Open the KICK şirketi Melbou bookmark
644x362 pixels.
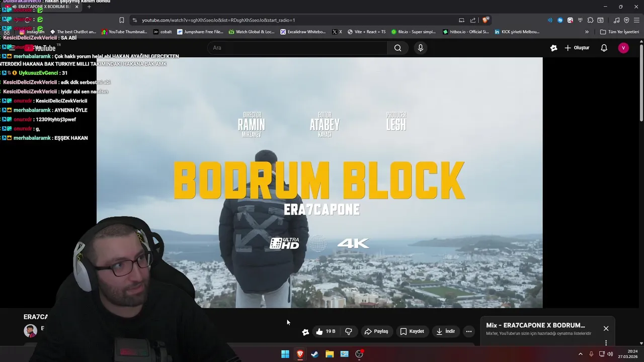click(x=518, y=32)
